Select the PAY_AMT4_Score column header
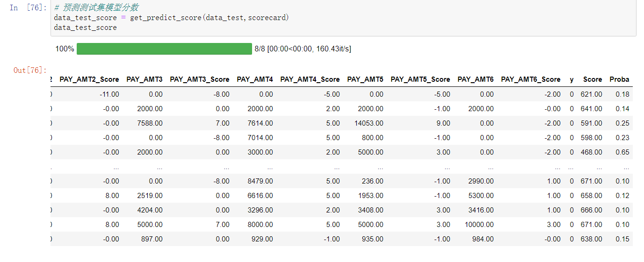Viewport: 644px width, 262px height. pos(310,79)
